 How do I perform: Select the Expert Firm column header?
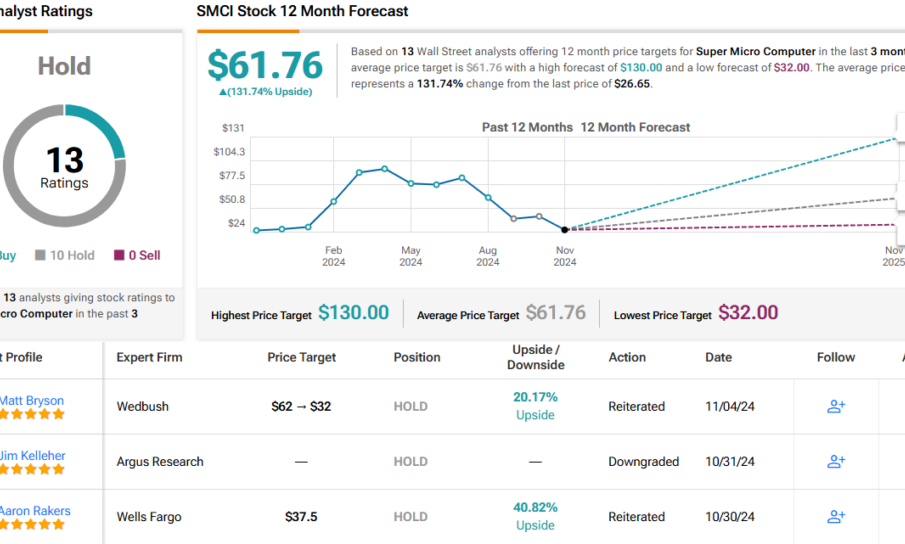coord(149,357)
